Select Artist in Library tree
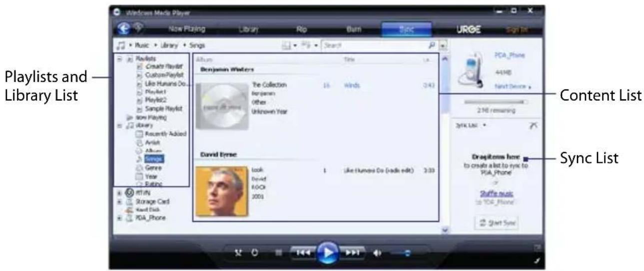 (152, 142)
